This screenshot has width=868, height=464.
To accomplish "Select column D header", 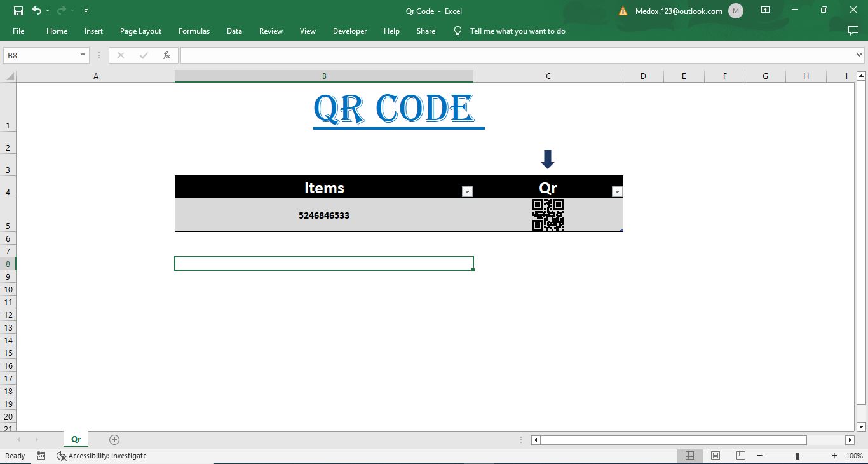I will click(x=643, y=76).
